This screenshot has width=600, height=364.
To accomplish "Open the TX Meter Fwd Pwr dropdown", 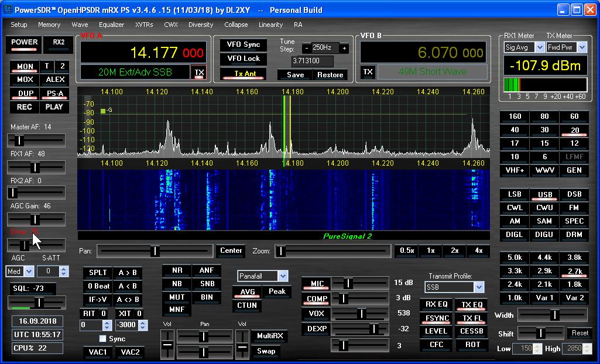I will [582, 47].
